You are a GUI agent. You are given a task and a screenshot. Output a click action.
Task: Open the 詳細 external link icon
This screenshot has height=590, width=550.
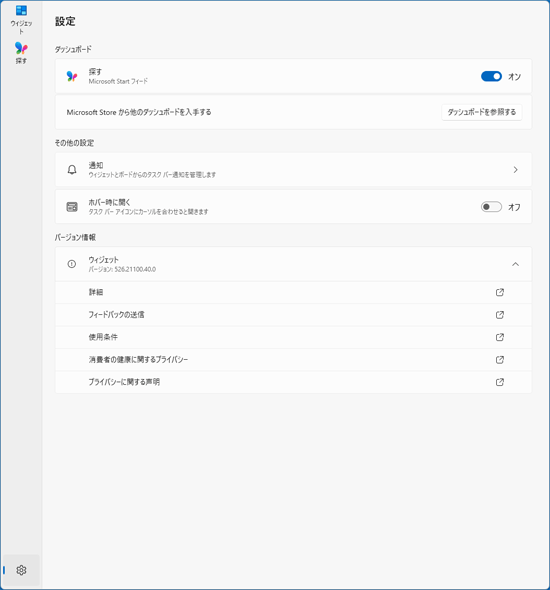pos(500,292)
